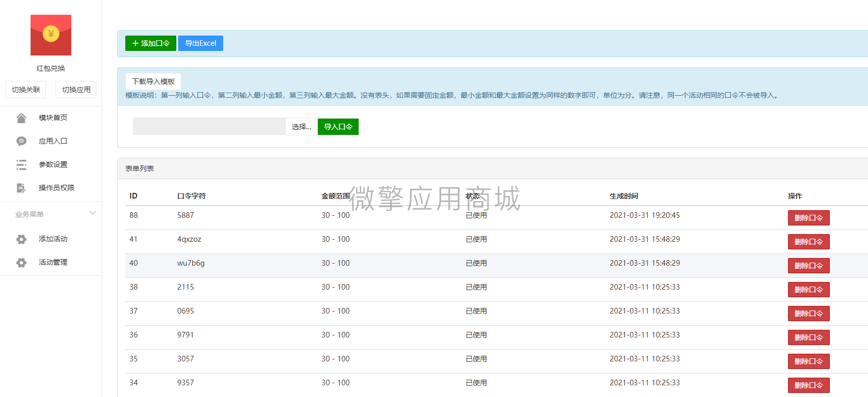The height and width of the screenshot is (397, 868).
Task: Click the 操作 column header
Action: tap(795, 196)
